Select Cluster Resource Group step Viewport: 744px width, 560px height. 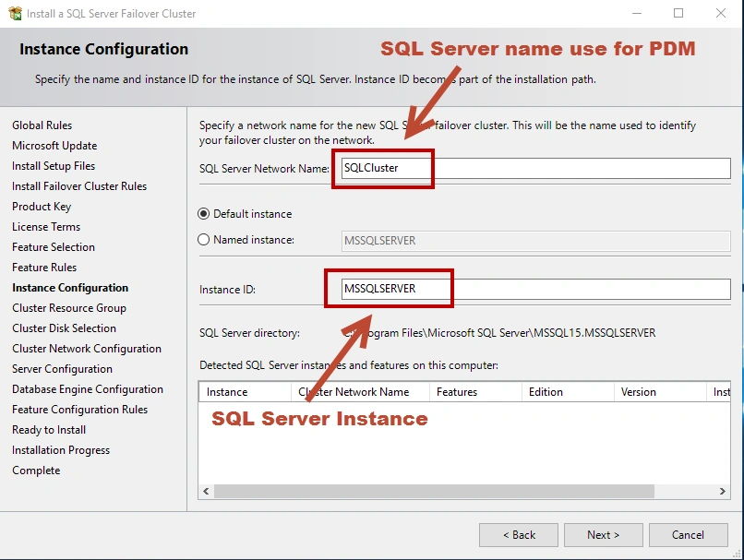tap(69, 308)
